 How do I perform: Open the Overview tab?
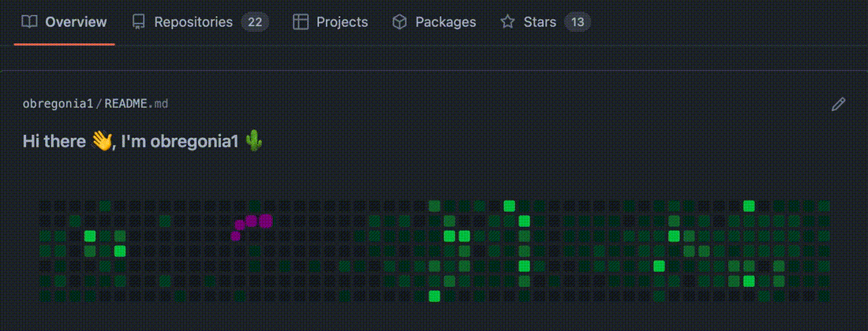pos(64,22)
